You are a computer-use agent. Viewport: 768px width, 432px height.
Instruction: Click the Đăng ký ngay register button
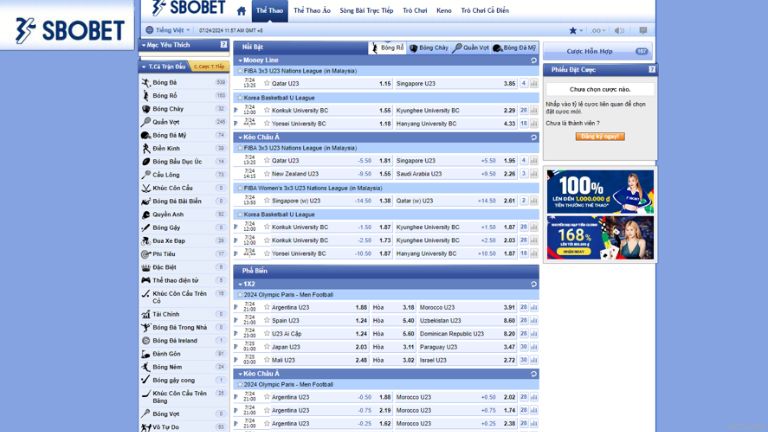[600, 137]
